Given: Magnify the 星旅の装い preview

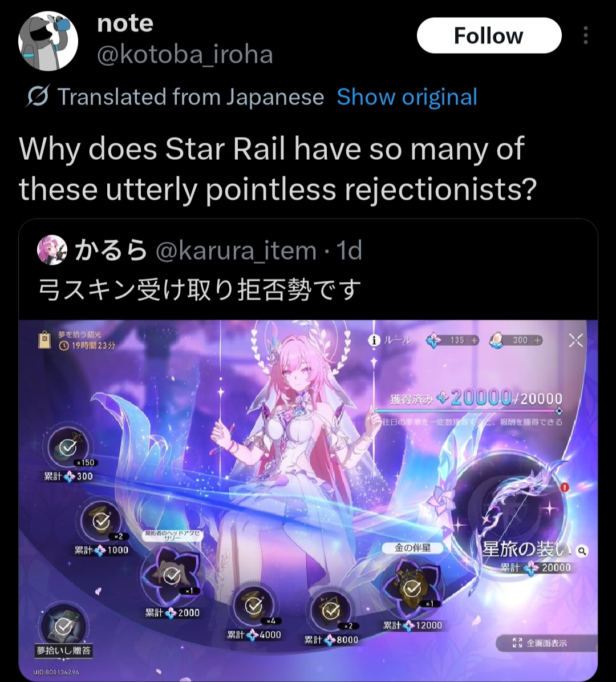Looking at the screenshot, I should click(582, 551).
